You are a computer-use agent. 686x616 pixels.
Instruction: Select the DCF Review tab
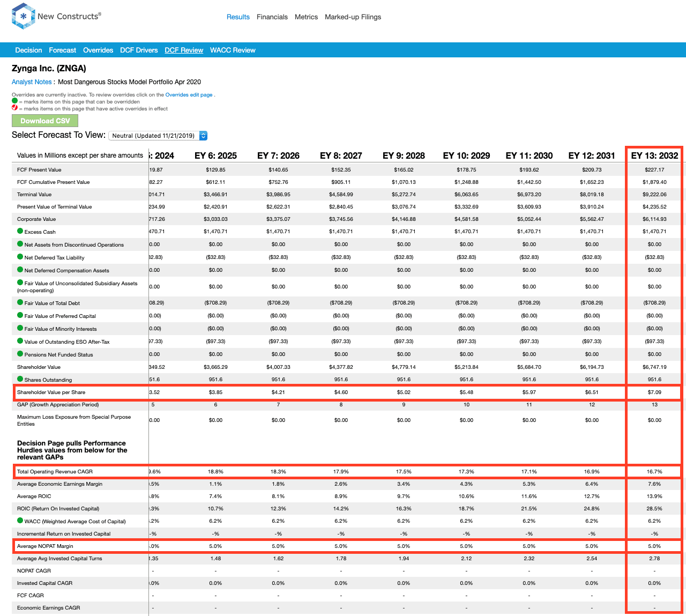[x=184, y=50]
